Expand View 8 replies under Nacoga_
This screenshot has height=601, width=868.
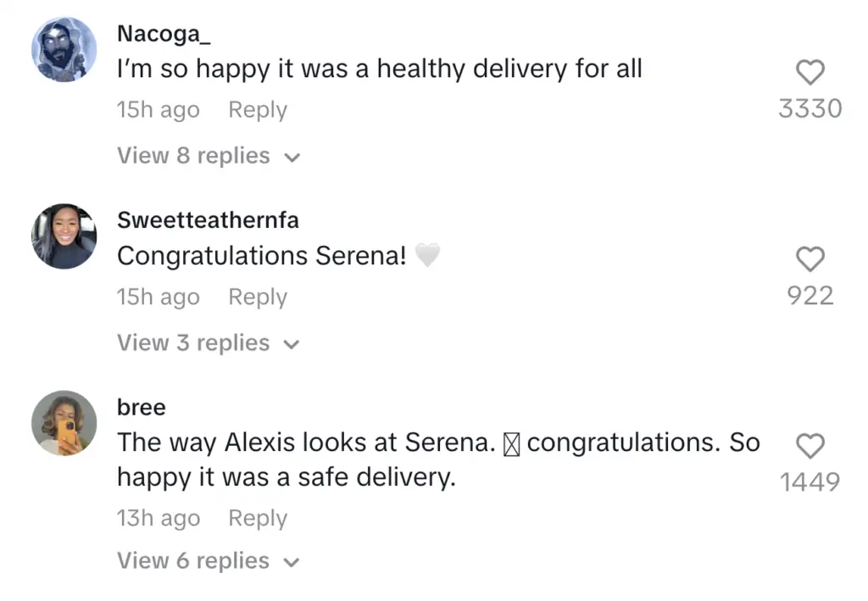209,156
